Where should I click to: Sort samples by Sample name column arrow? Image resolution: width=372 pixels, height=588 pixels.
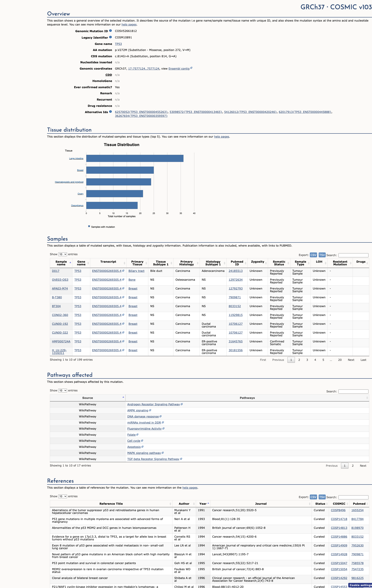click(70, 263)
